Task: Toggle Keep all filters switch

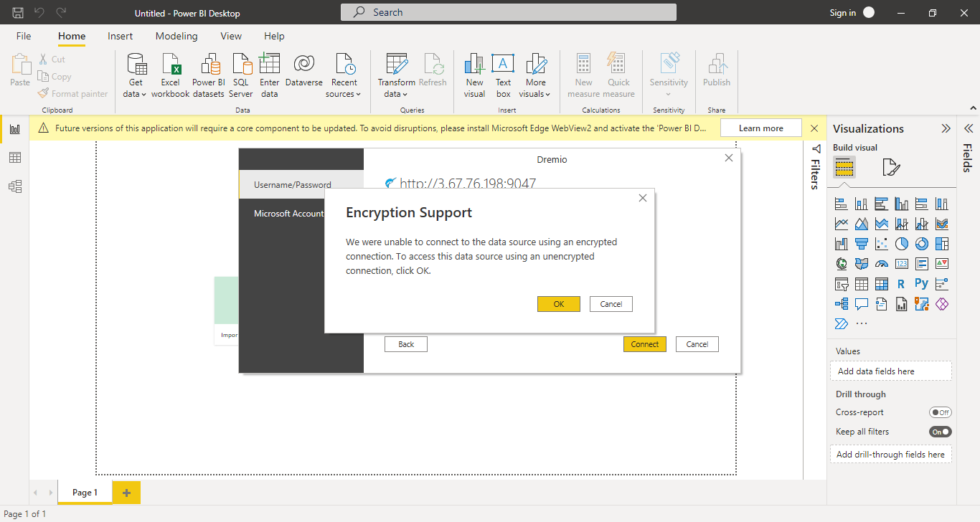Action: tap(940, 432)
